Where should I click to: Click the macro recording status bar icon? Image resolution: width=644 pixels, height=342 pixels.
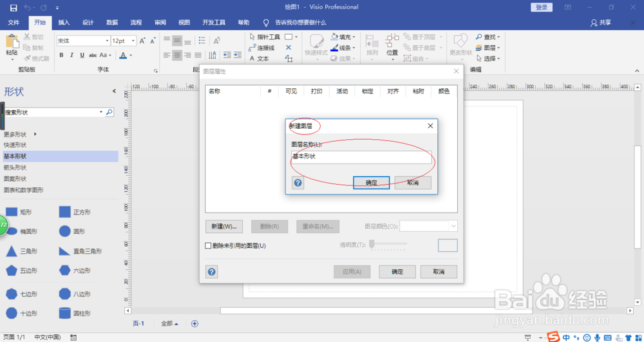point(73,337)
